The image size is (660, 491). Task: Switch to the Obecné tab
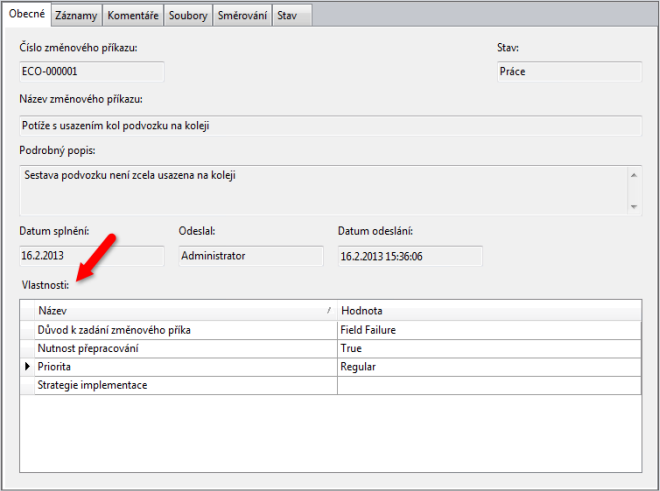click(27, 14)
